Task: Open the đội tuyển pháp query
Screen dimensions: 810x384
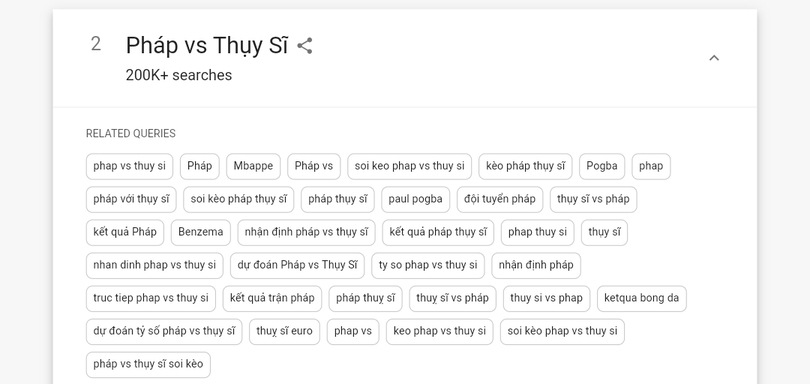Action: click(x=500, y=199)
